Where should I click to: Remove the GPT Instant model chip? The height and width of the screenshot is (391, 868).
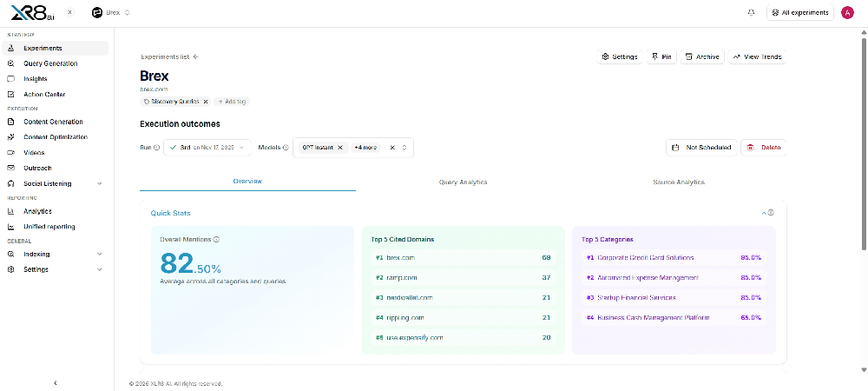point(340,148)
